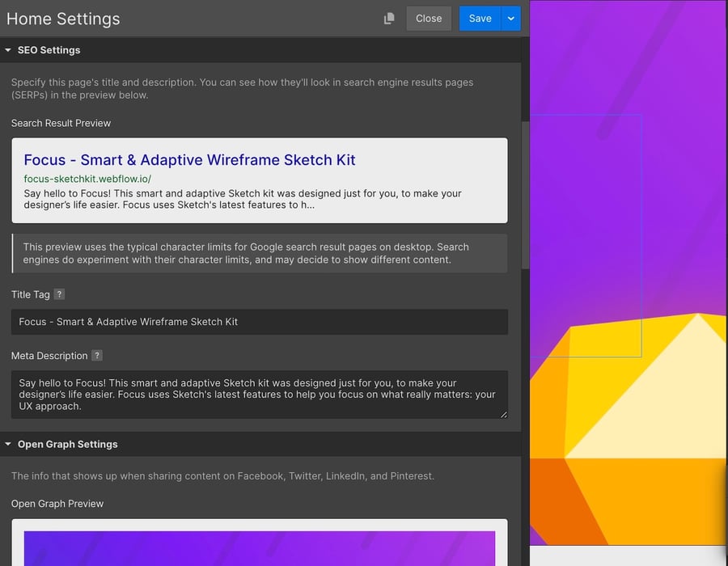The height and width of the screenshot is (566, 728).
Task: Click into the Meta Description text area
Action: (260, 395)
